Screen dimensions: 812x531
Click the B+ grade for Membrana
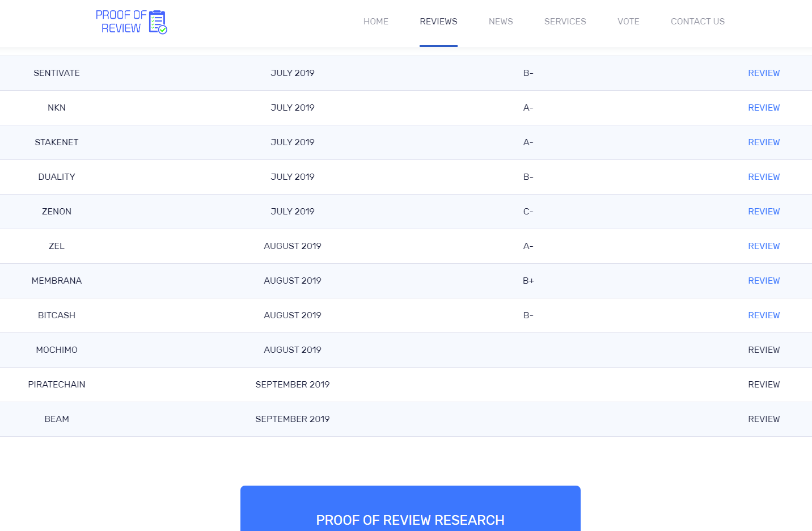tap(528, 281)
